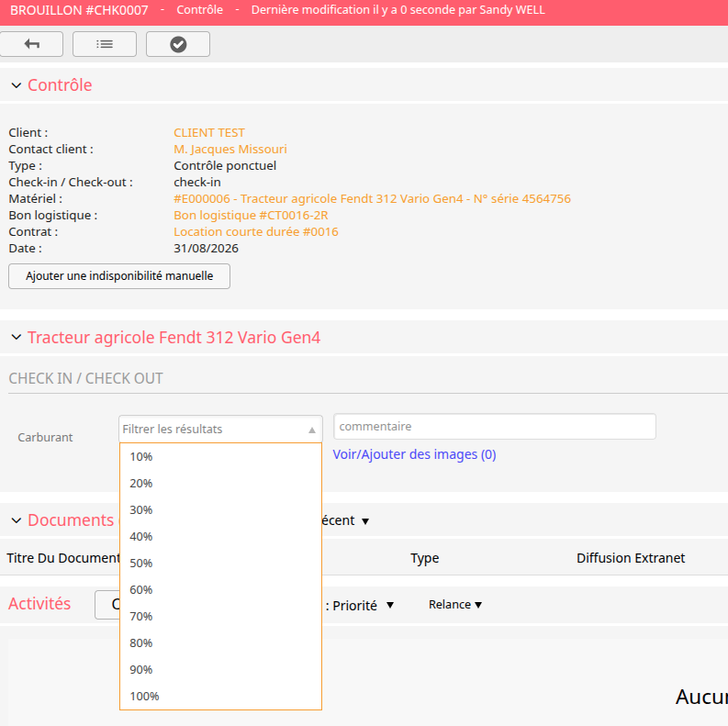Collapse the Tracteur agricole Fendt section

17,338
